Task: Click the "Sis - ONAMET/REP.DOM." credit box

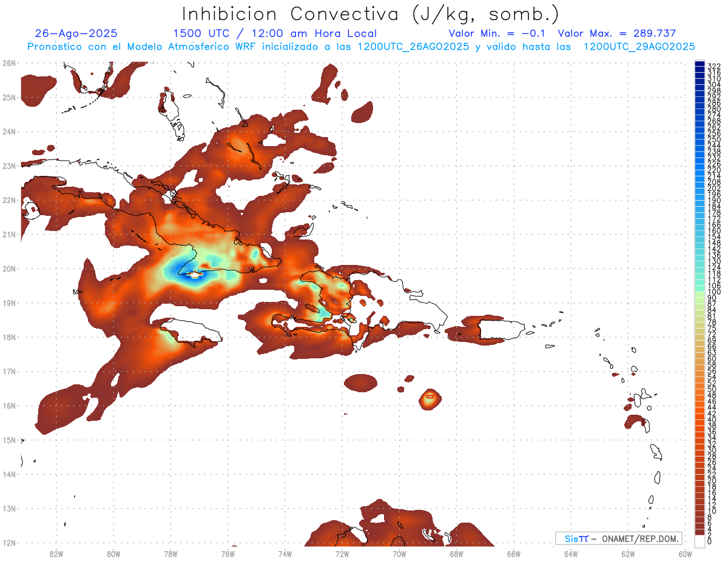Action: point(619,538)
